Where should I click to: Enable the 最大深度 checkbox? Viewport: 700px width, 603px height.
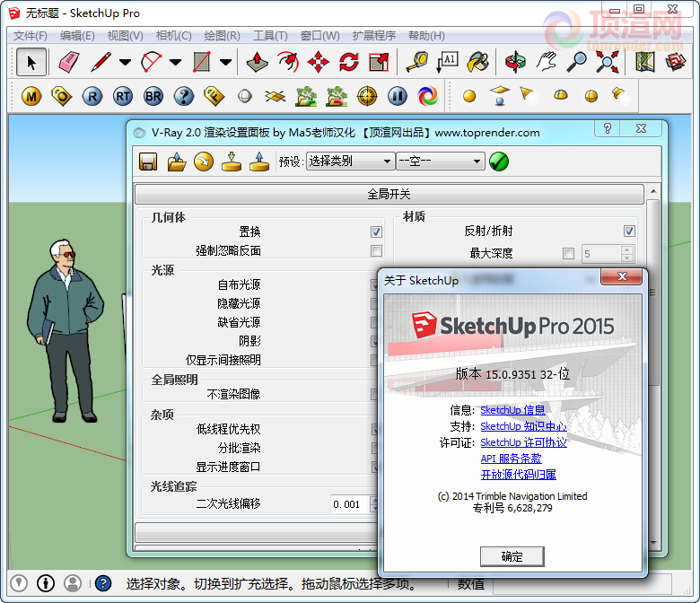568,254
